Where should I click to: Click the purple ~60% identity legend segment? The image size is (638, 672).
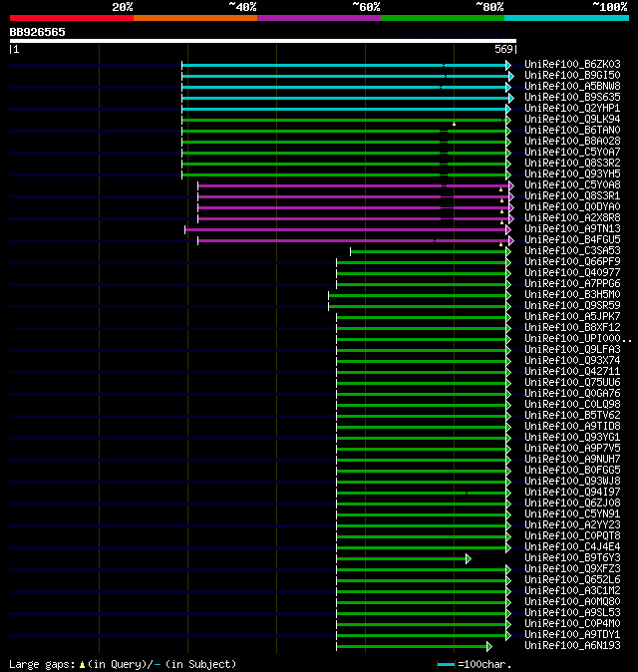click(x=319, y=18)
